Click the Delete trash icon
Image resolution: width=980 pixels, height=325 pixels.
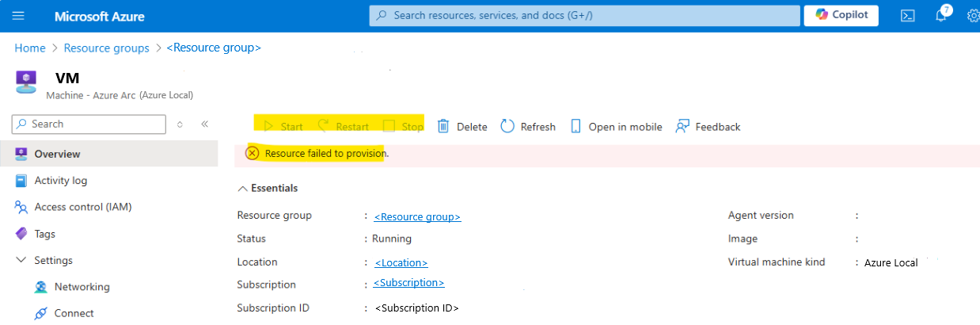443,126
